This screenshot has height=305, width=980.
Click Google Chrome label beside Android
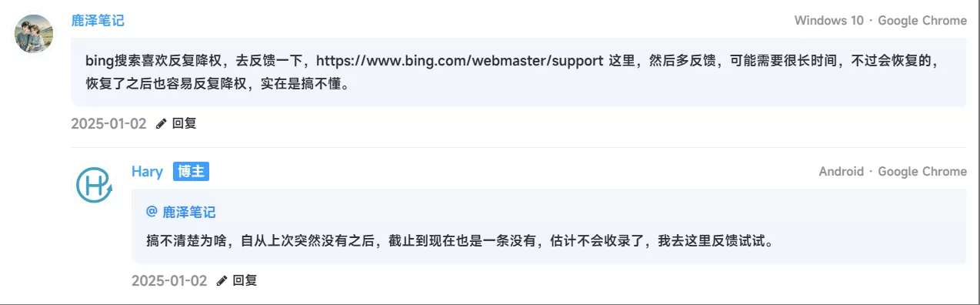tap(922, 172)
